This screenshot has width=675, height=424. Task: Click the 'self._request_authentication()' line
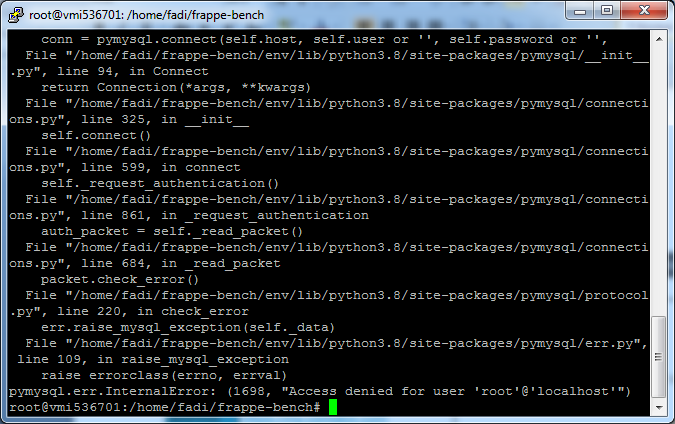[160, 183]
